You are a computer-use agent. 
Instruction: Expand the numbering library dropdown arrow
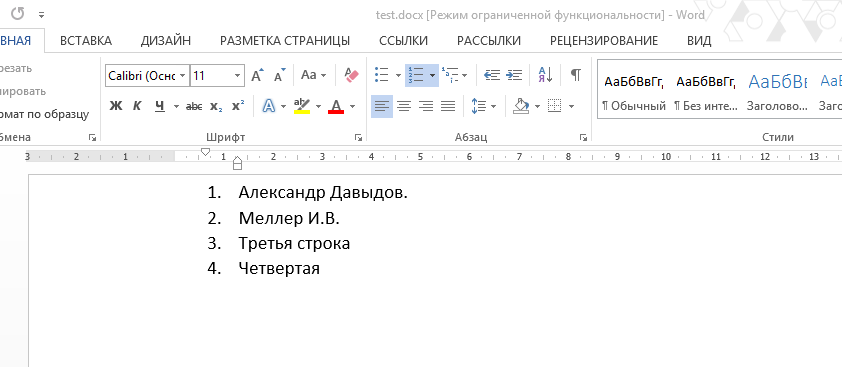pyautogui.click(x=432, y=76)
